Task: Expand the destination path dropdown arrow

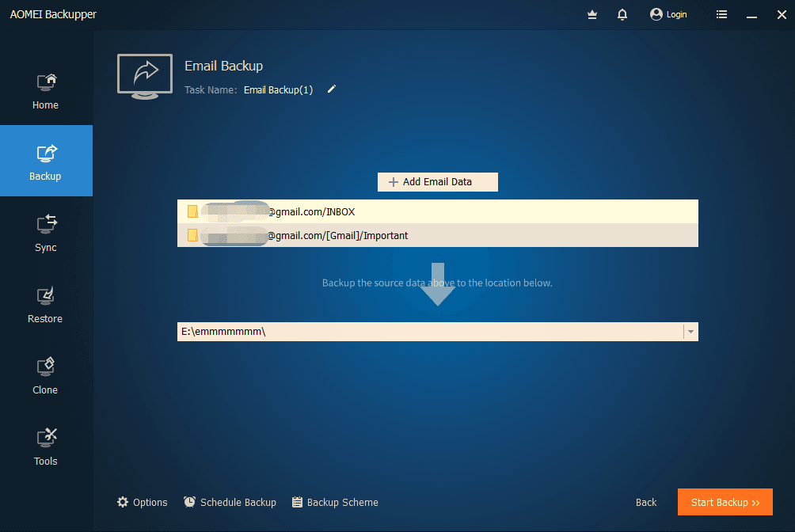Action: (x=690, y=332)
